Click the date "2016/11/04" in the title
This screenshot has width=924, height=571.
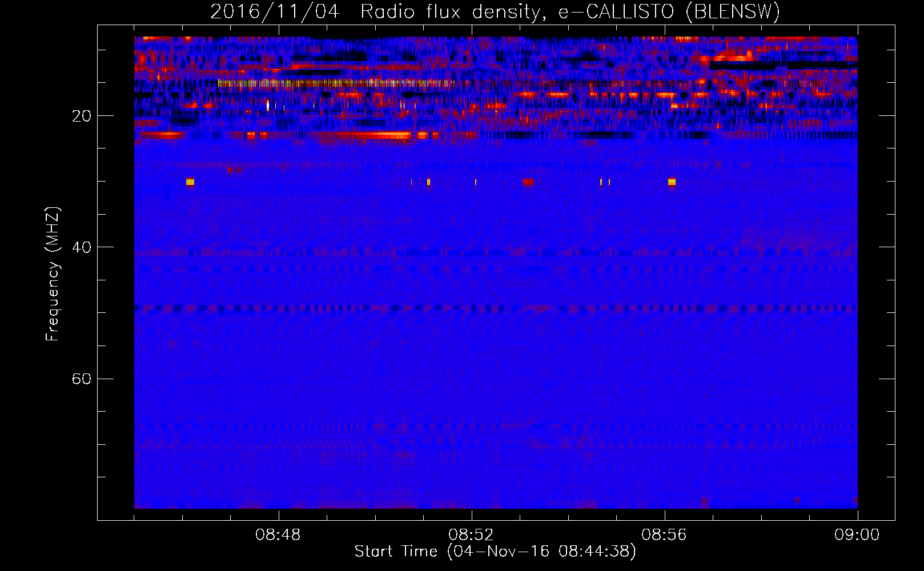(x=275, y=11)
